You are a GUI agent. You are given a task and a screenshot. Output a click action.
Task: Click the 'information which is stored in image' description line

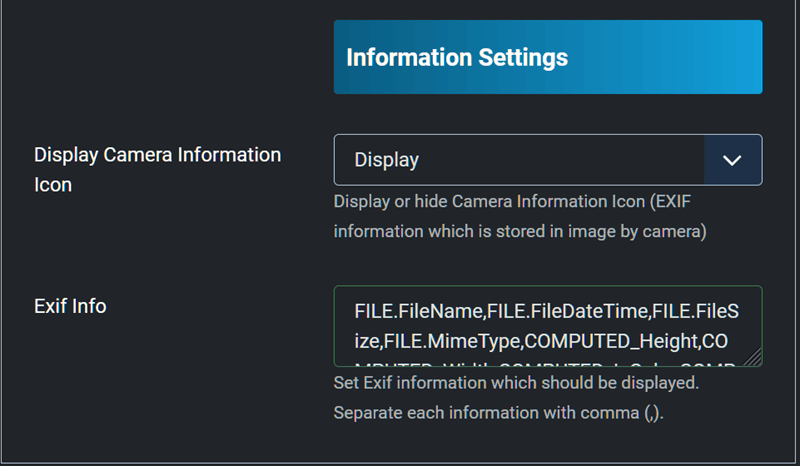[x=520, y=231]
